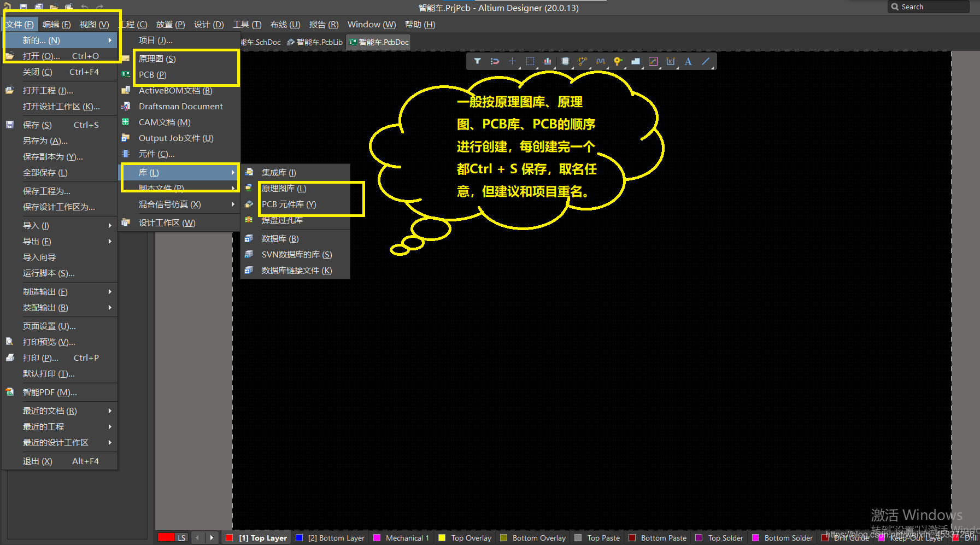Screen dimensions: 980x545
Task: Open the Window (W) menu
Action: 372,24
